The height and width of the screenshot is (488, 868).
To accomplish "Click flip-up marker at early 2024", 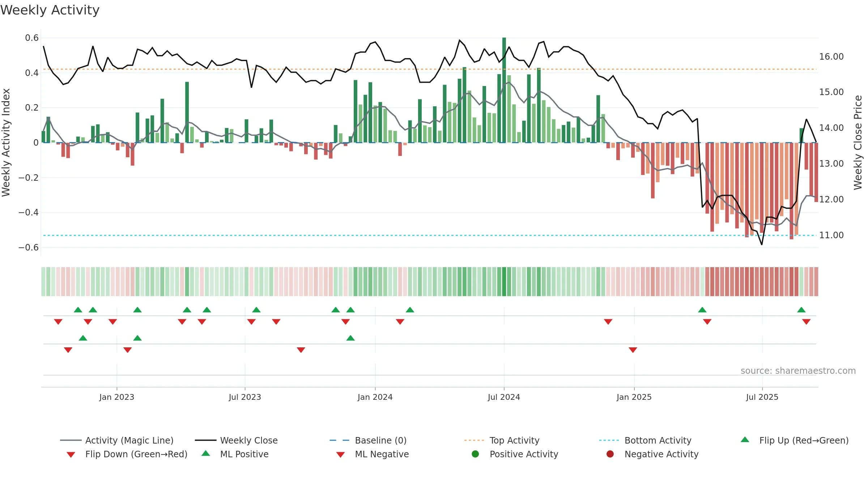I will coord(410,310).
